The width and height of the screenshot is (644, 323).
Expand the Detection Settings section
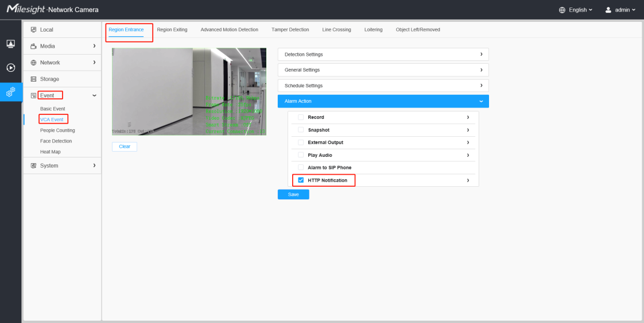point(383,55)
